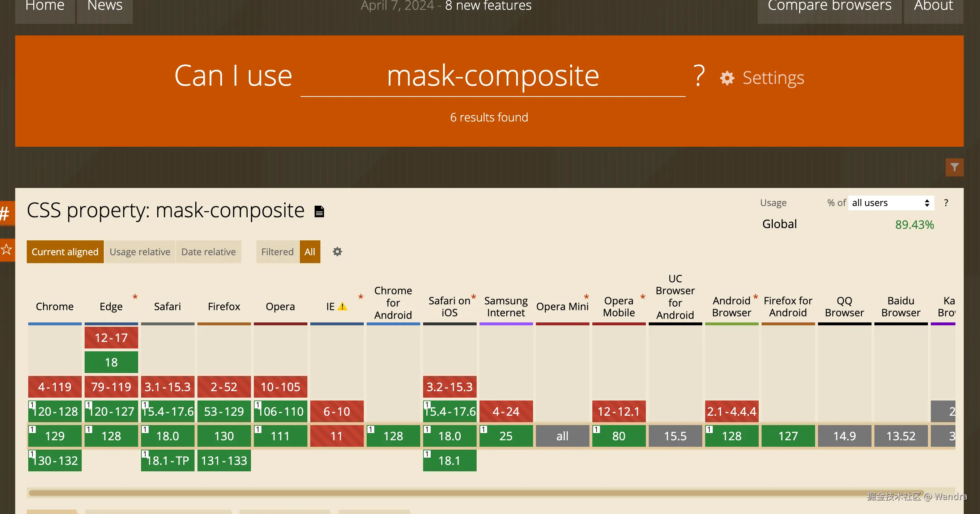Click note marker 1 on Chrome 129

tap(32, 429)
